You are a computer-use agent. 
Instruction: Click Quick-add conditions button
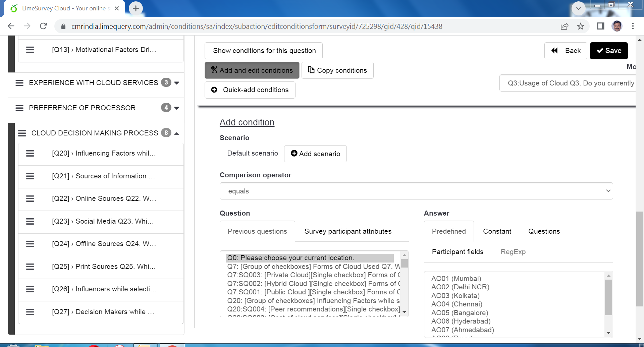[x=250, y=90]
